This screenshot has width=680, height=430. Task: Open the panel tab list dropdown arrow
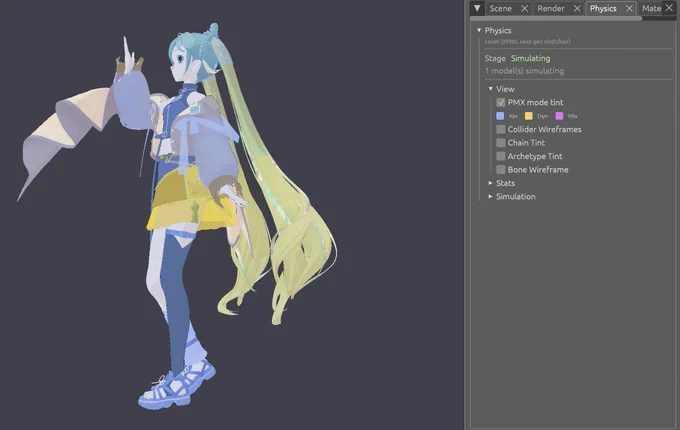click(477, 8)
